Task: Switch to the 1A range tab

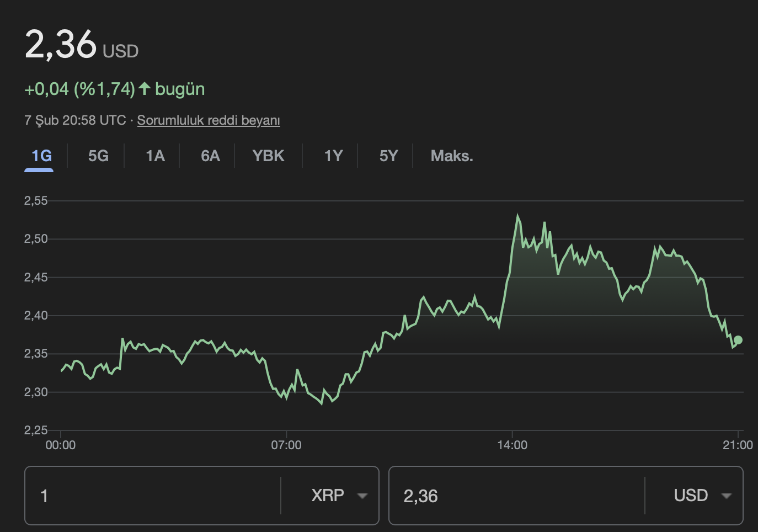Action: click(x=155, y=156)
